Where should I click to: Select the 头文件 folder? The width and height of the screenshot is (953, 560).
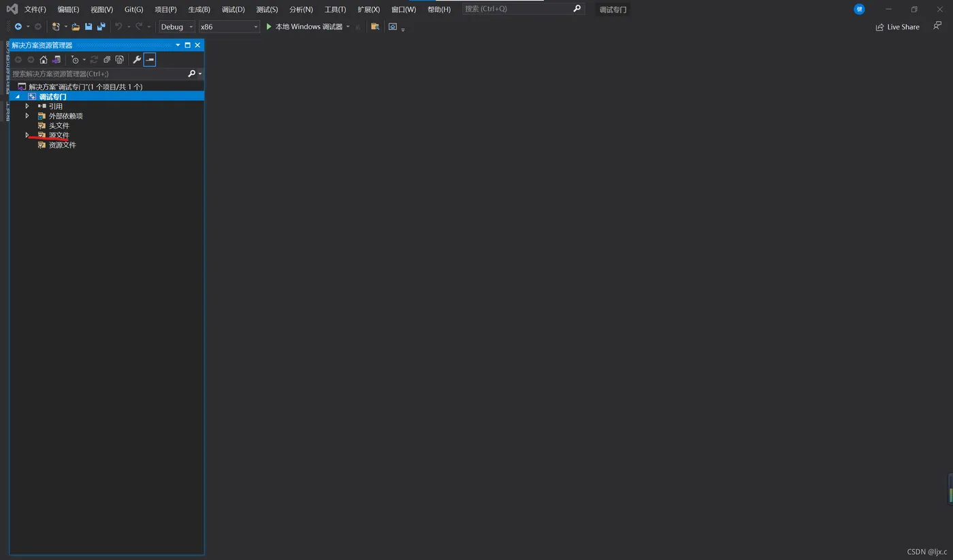(59, 125)
